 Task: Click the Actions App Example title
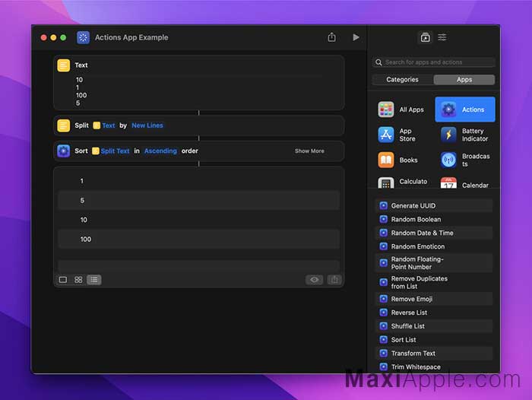coord(131,37)
